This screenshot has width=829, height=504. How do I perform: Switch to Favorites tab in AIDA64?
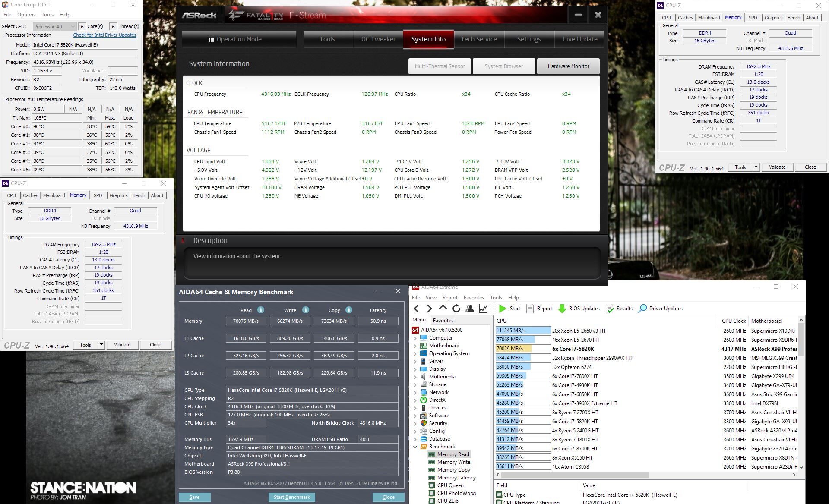443,320
